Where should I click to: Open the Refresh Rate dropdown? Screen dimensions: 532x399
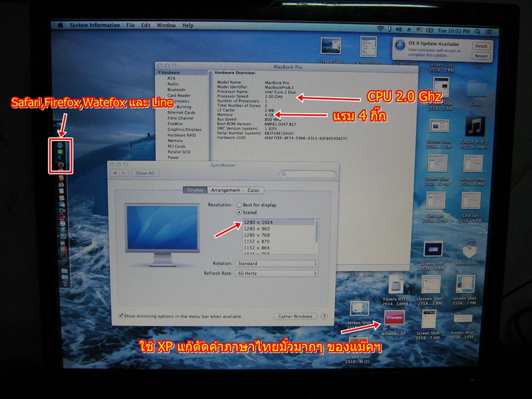pyautogui.click(x=277, y=273)
